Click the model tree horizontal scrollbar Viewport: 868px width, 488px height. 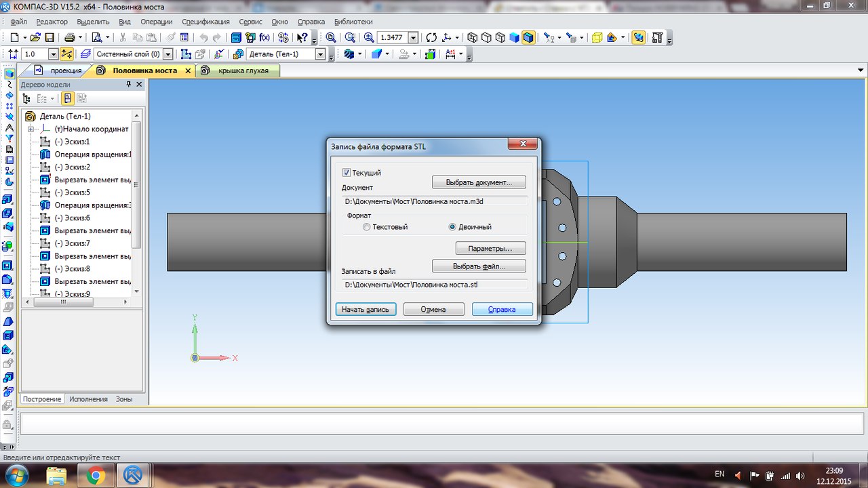coord(64,302)
